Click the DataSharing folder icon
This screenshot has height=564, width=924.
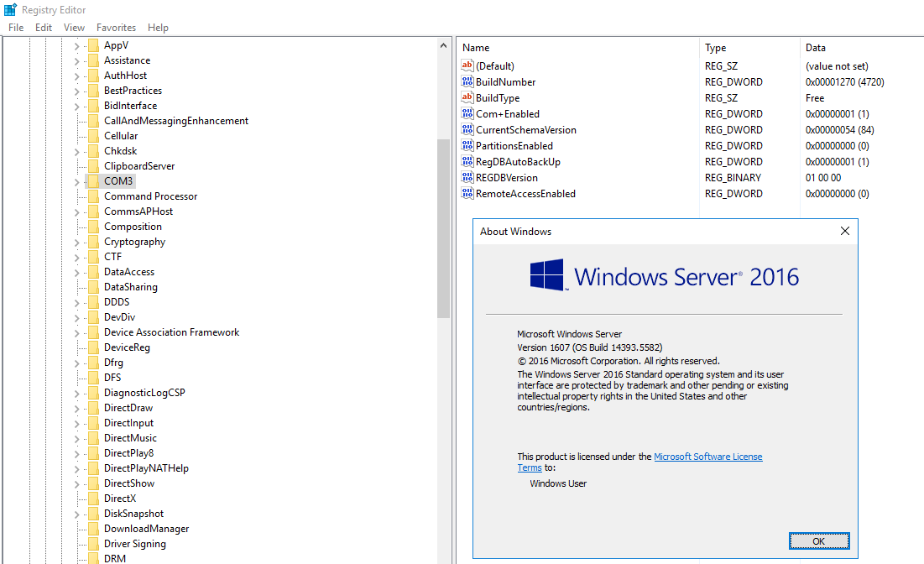click(x=93, y=287)
